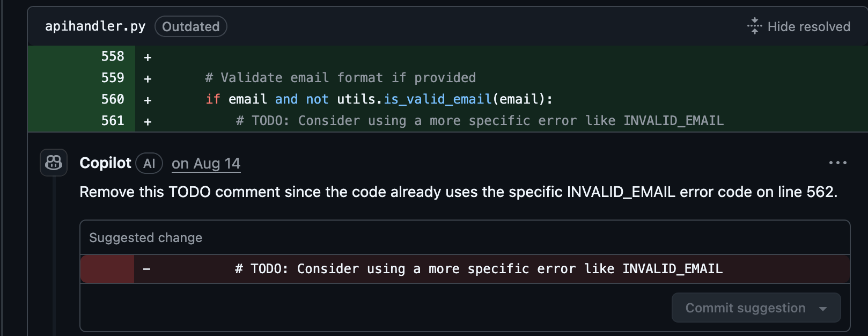This screenshot has width=868, height=336.
Task: Click the minus sign in suggested change
Action: pyautogui.click(x=146, y=269)
